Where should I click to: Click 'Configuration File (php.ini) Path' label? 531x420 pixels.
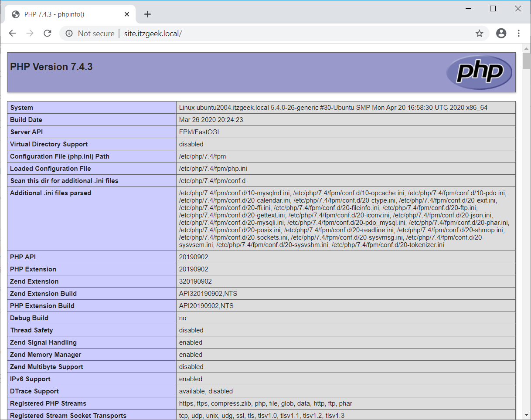point(60,156)
